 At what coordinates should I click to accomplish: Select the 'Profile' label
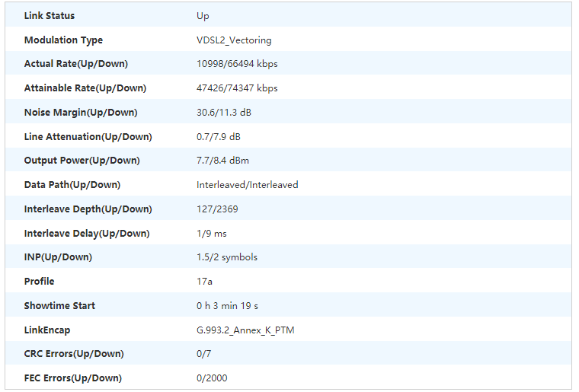39,282
